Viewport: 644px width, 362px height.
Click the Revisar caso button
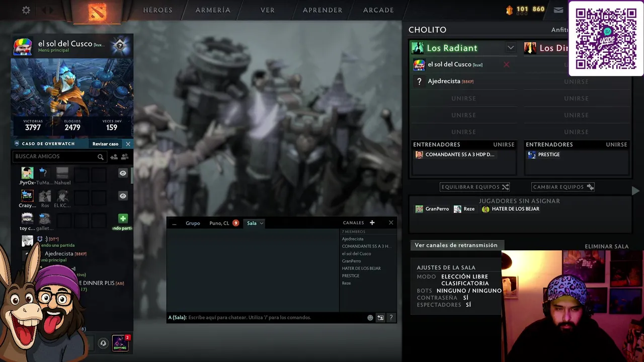105,144
